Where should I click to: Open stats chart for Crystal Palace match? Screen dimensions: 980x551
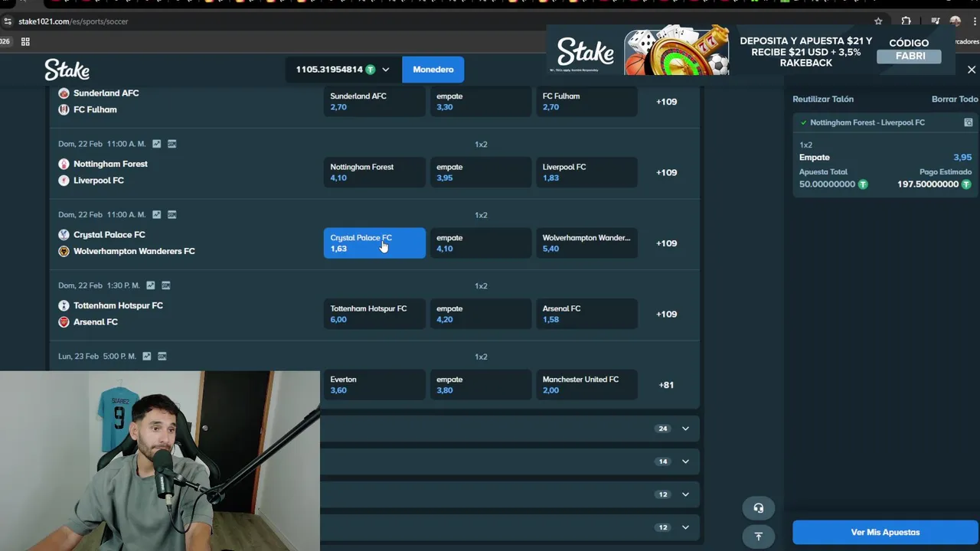point(157,215)
